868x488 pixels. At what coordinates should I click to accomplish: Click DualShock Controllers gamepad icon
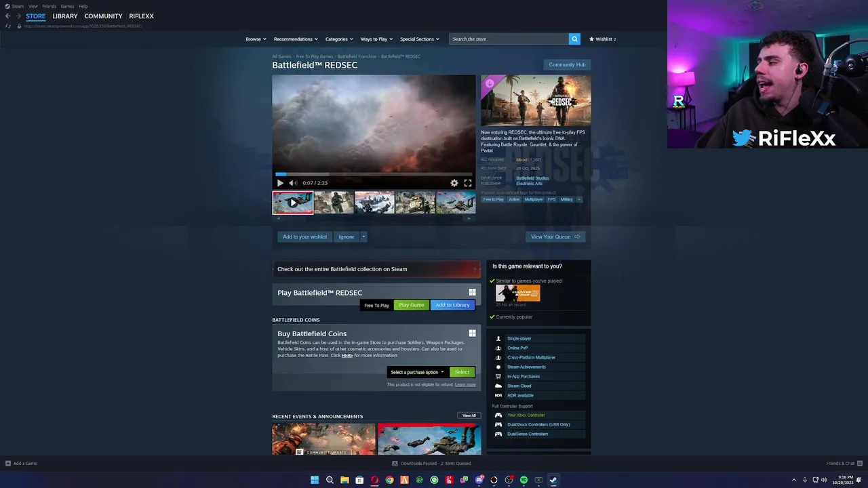pyautogui.click(x=498, y=424)
